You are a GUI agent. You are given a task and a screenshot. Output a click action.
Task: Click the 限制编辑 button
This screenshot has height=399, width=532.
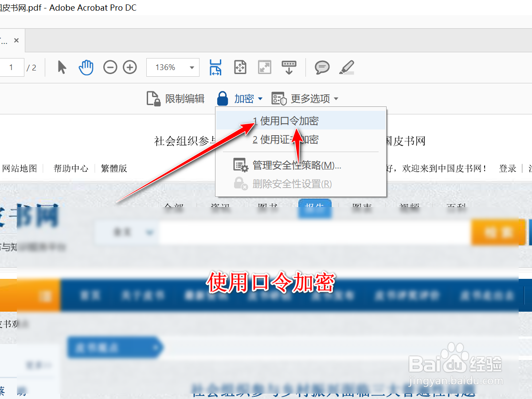[x=176, y=98]
